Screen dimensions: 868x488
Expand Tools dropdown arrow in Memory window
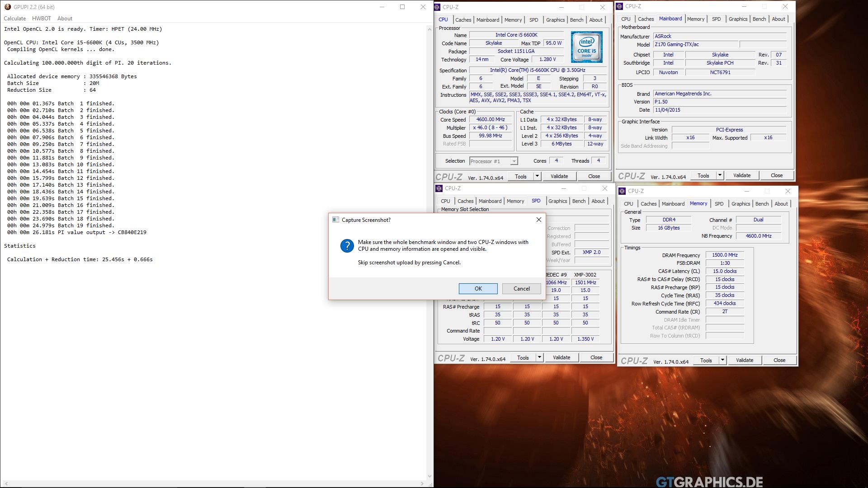[722, 360]
